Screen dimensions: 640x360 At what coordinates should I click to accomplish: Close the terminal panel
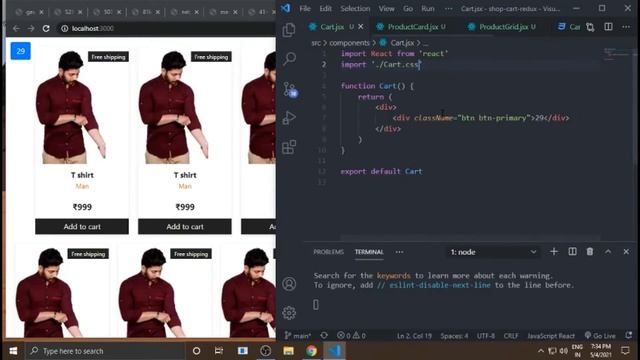[x=626, y=251]
